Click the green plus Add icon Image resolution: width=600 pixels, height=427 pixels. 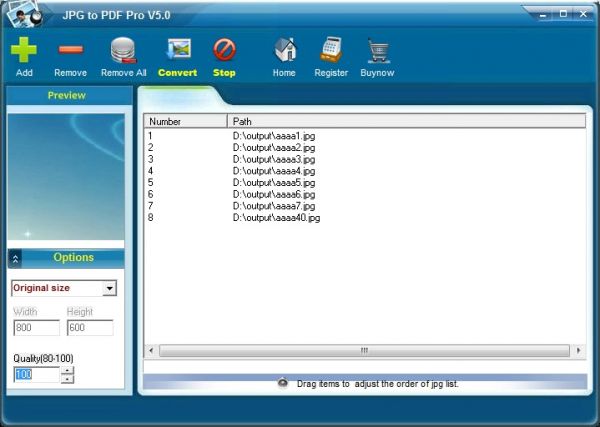click(x=24, y=50)
